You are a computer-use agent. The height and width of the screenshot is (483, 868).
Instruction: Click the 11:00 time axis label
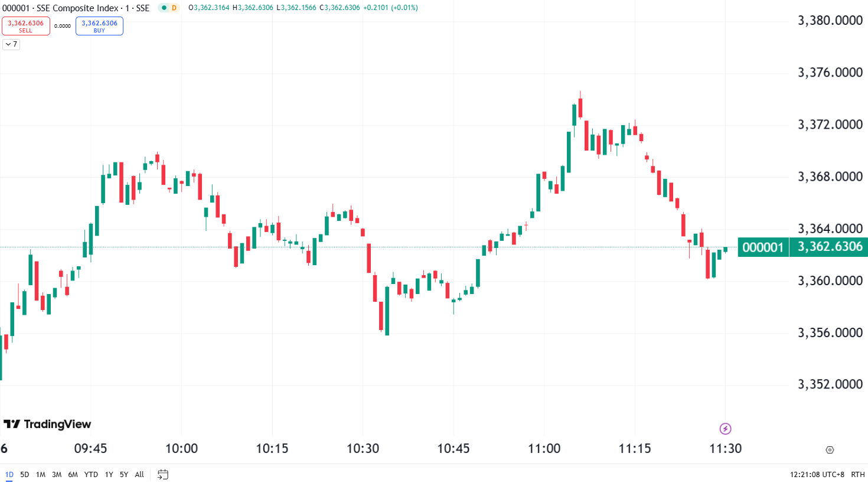(x=544, y=448)
